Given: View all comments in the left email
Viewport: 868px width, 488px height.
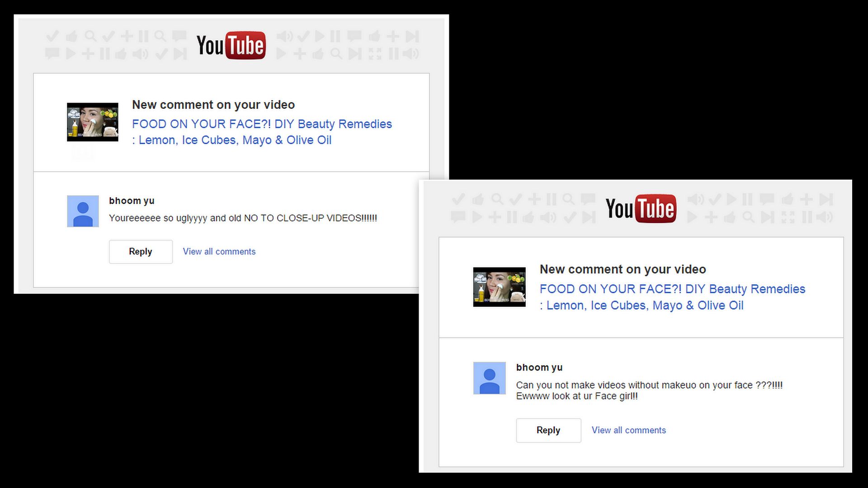Looking at the screenshot, I should coord(219,252).
